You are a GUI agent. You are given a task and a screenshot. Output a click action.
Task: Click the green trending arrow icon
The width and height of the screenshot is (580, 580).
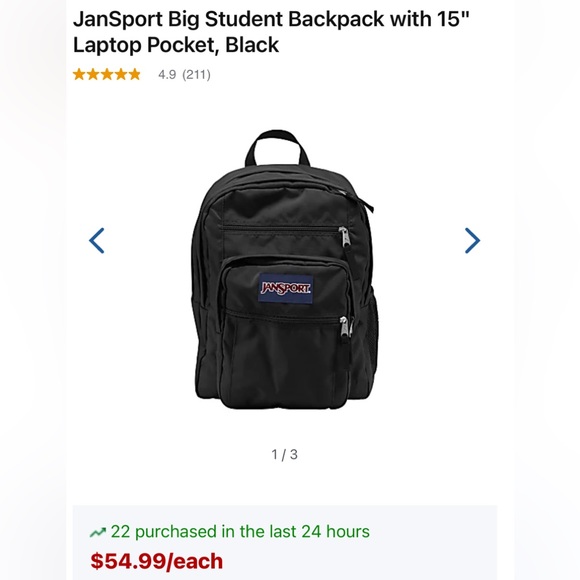pyautogui.click(x=98, y=532)
